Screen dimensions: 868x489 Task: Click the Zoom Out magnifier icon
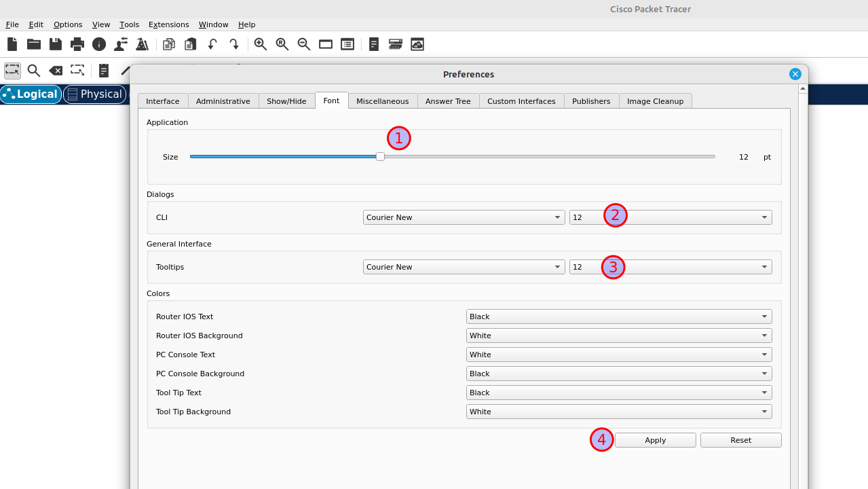pyautogui.click(x=304, y=44)
